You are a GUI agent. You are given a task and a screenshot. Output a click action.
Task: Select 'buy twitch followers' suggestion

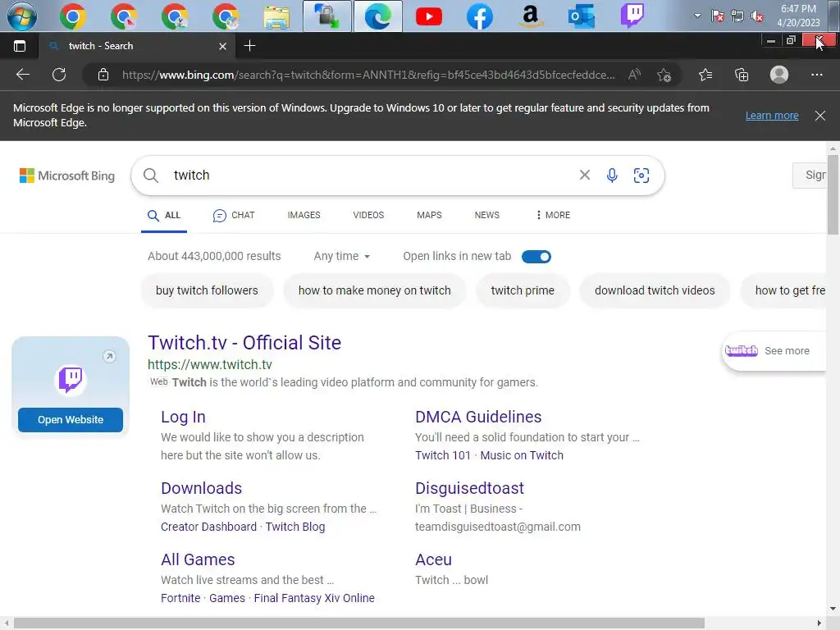point(207,290)
